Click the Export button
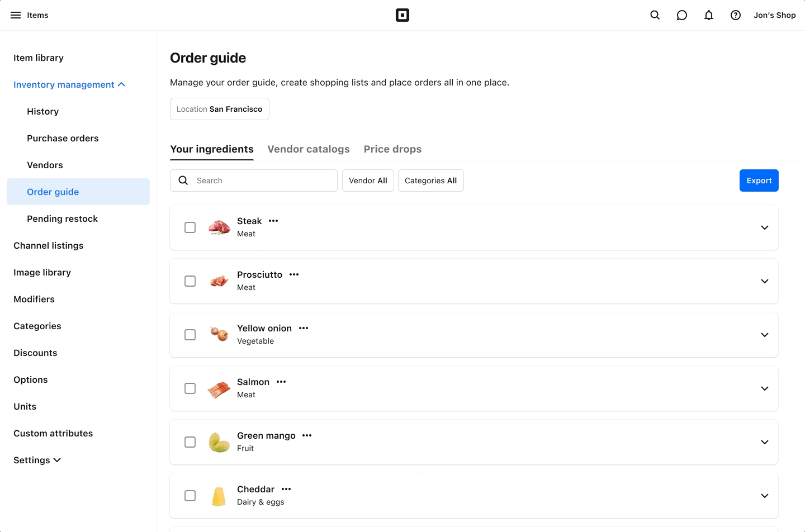Viewport: 805px width, 532px height. [x=759, y=180]
